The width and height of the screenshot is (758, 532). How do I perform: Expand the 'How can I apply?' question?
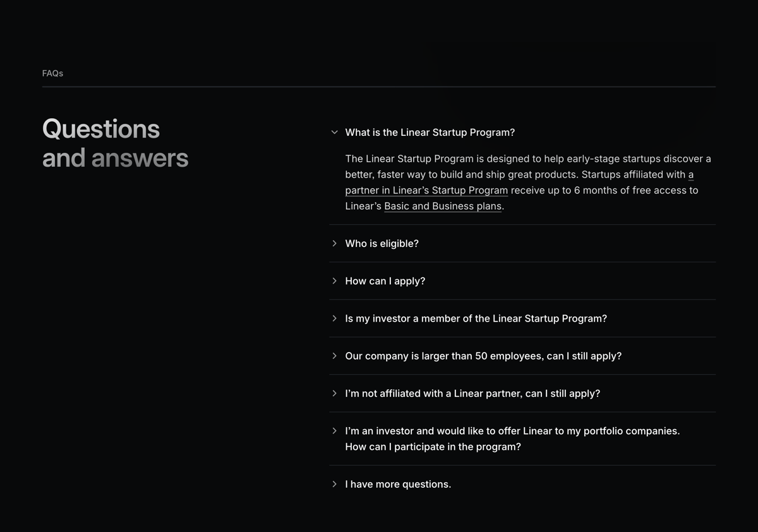pos(385,281)
